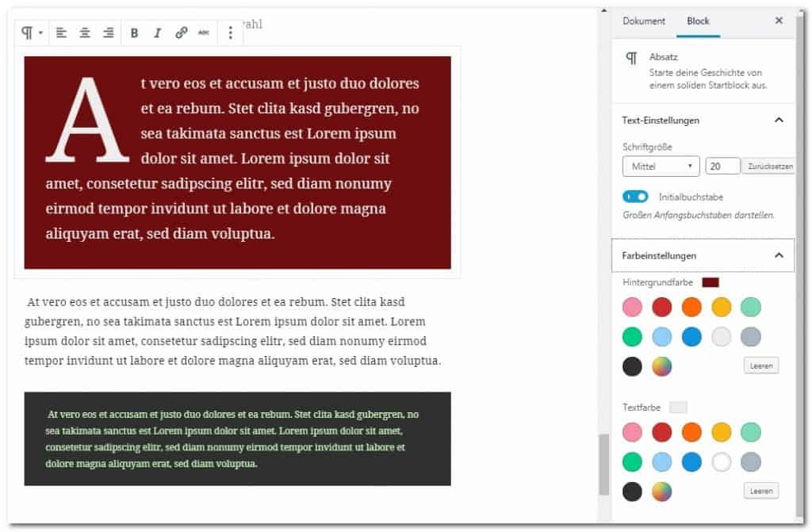Choose light green background color
The height and width of the screenshot is (532, 812).
(x=751, y=307)
